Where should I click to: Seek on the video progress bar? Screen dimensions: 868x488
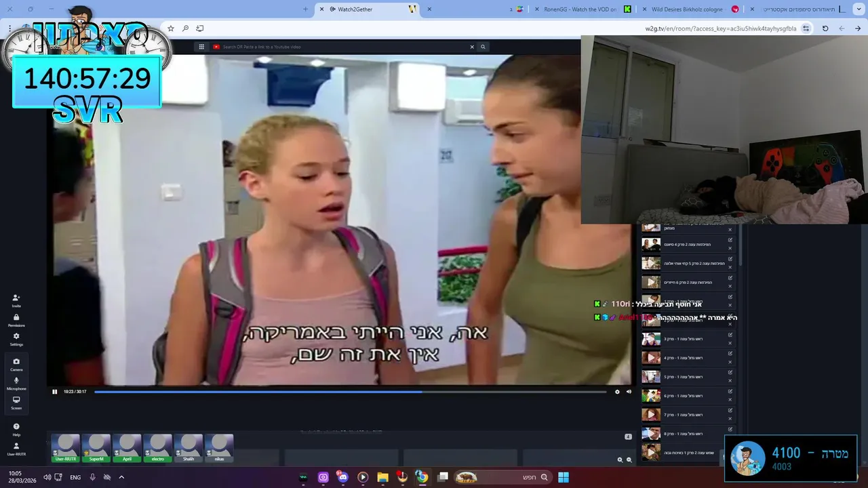[x=350, y=392]
